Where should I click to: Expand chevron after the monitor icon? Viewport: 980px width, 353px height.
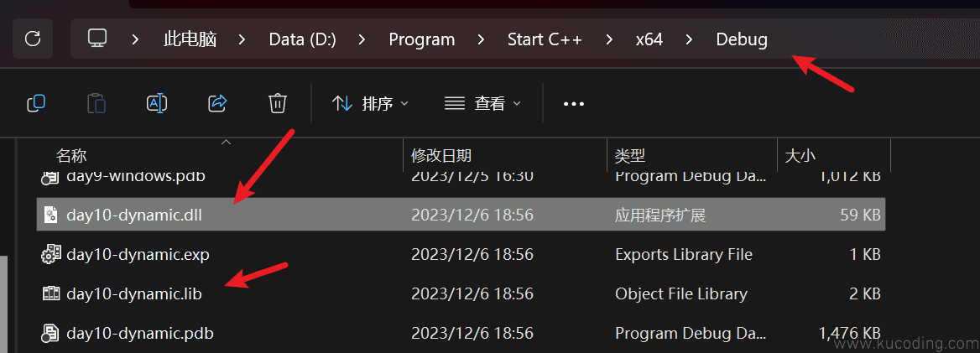tap(135, 39)
